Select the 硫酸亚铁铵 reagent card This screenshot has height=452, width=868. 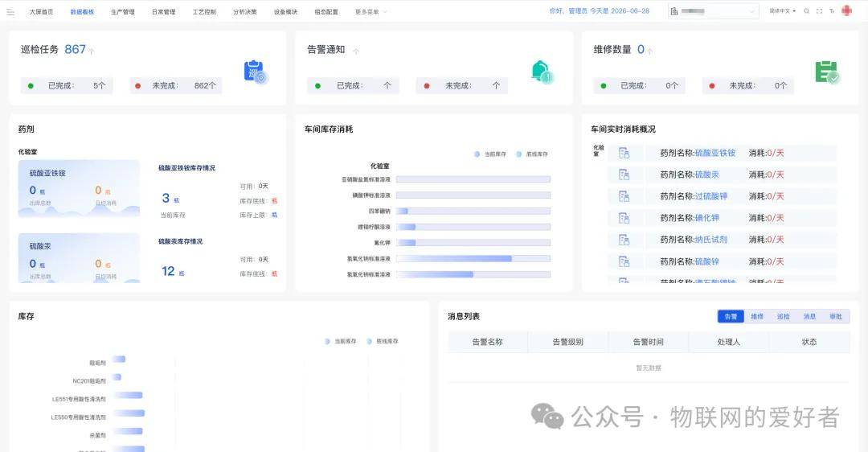(79, 188)
